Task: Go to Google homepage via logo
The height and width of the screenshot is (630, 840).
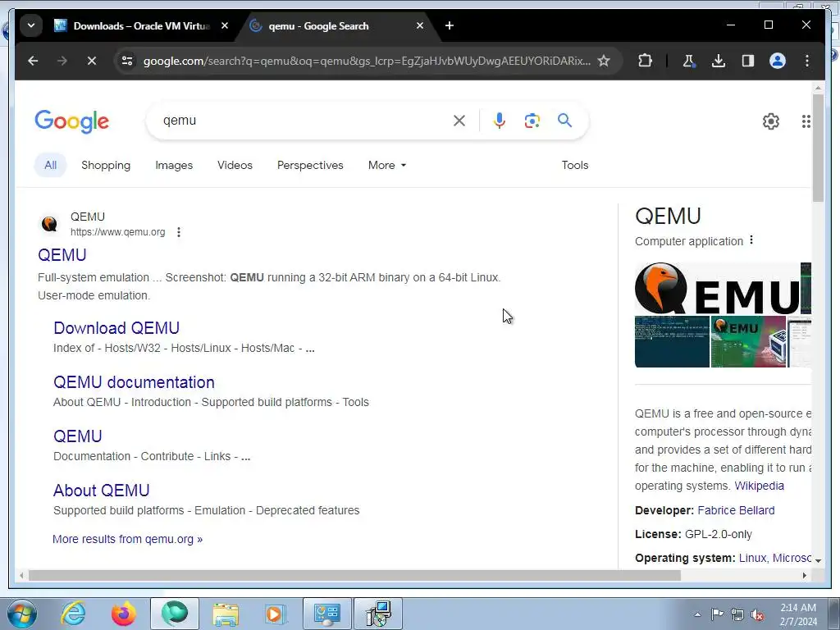Action: [72, 121]
